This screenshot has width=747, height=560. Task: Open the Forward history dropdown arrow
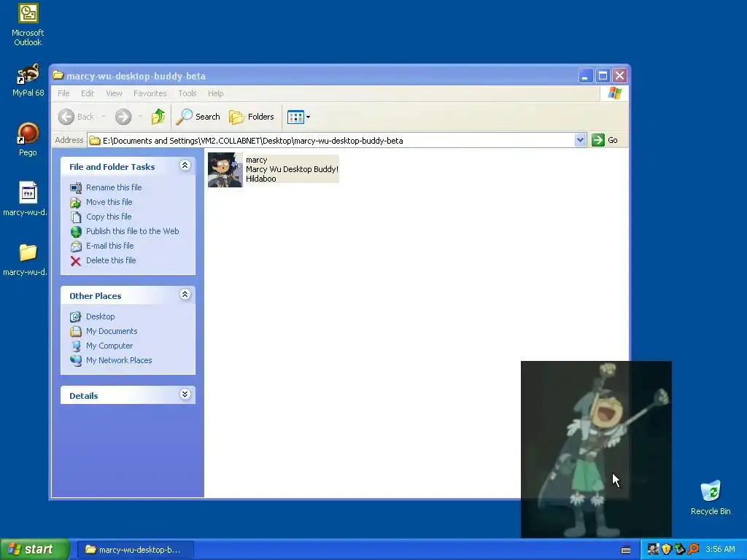pos(140,117)
